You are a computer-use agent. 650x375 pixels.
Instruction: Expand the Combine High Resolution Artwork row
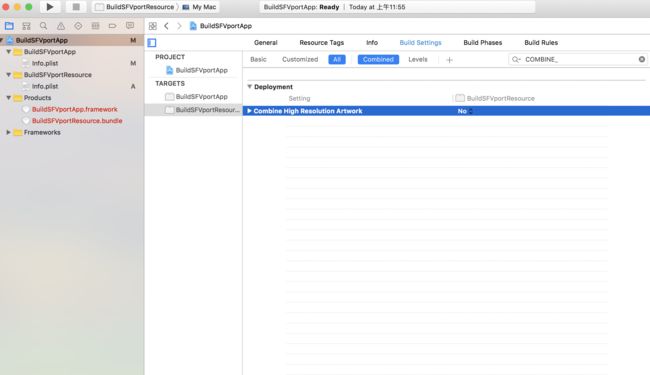249,111
